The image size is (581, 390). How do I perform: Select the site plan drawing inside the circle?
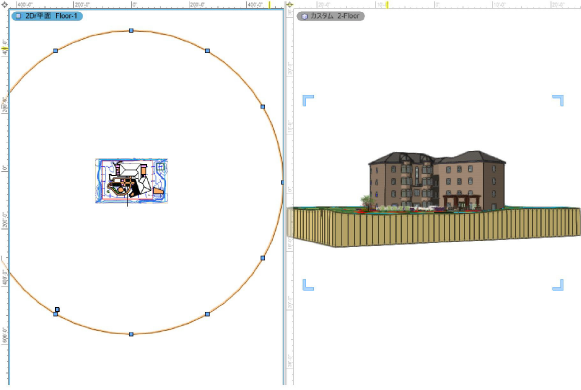coord(132,181)
